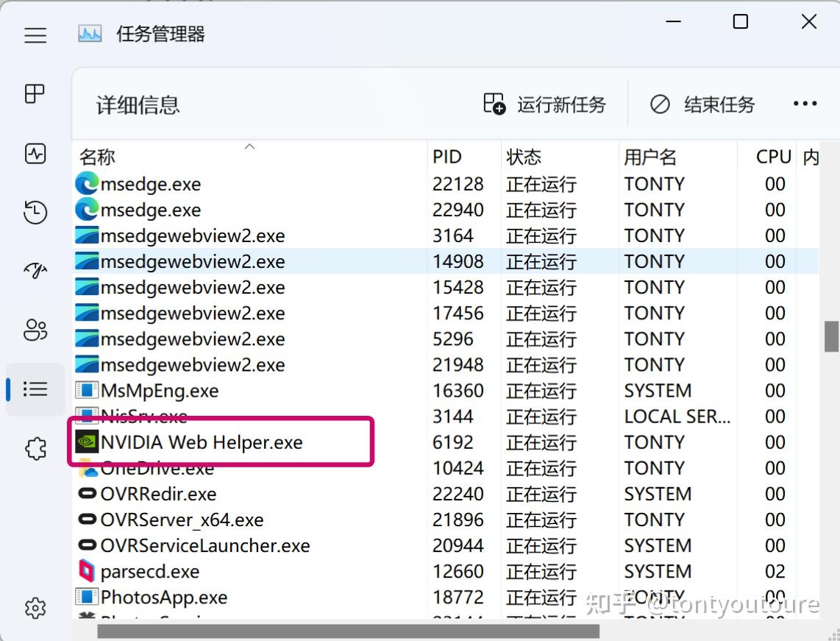Viewport: 840px width, 641px height.
Task: Open Startup apps page in sidebar
Action: [x=35, y=271]
